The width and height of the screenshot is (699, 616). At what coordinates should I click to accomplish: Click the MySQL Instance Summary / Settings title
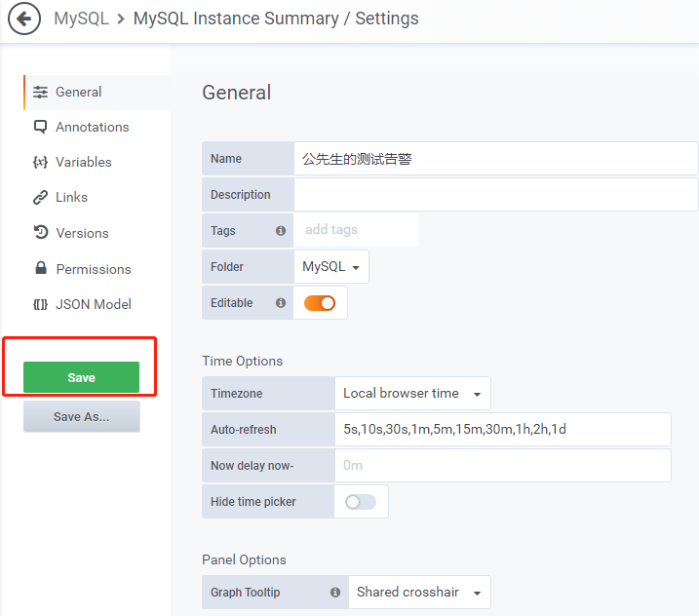click(276, 19)
